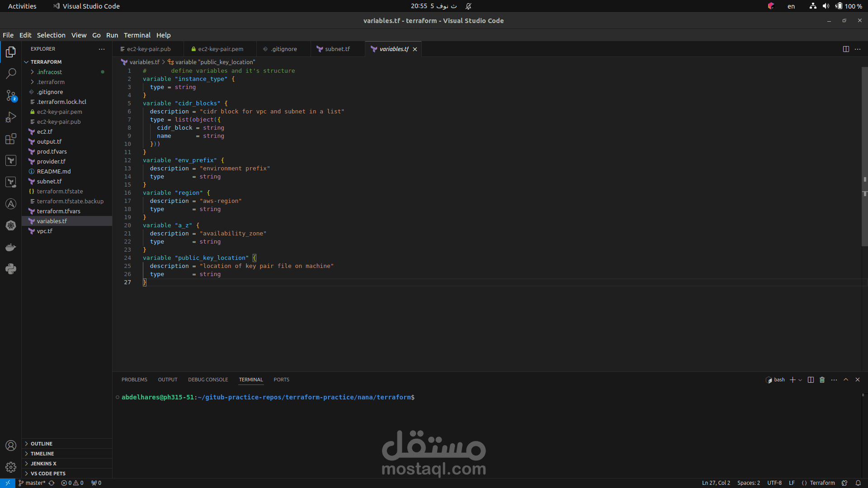Viewport: 868px width, 488px height.
Task: Click the Kill Terminal trash icon
Action: pyautogui.click(x=822, y=380)
